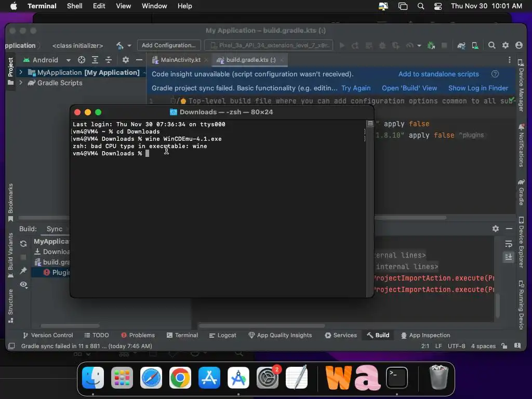Click the Open 'Build' View link

[x=409, y=88]
